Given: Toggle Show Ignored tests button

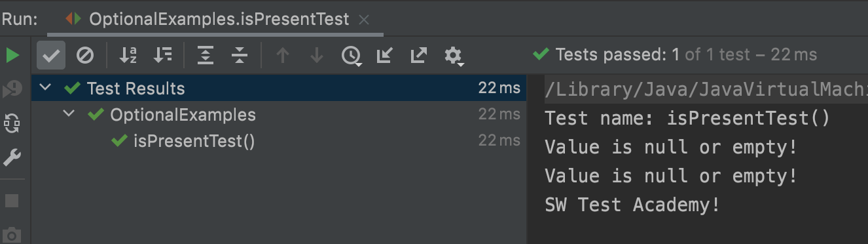Looking at the screenshot, I should click(x=85, y=56).
